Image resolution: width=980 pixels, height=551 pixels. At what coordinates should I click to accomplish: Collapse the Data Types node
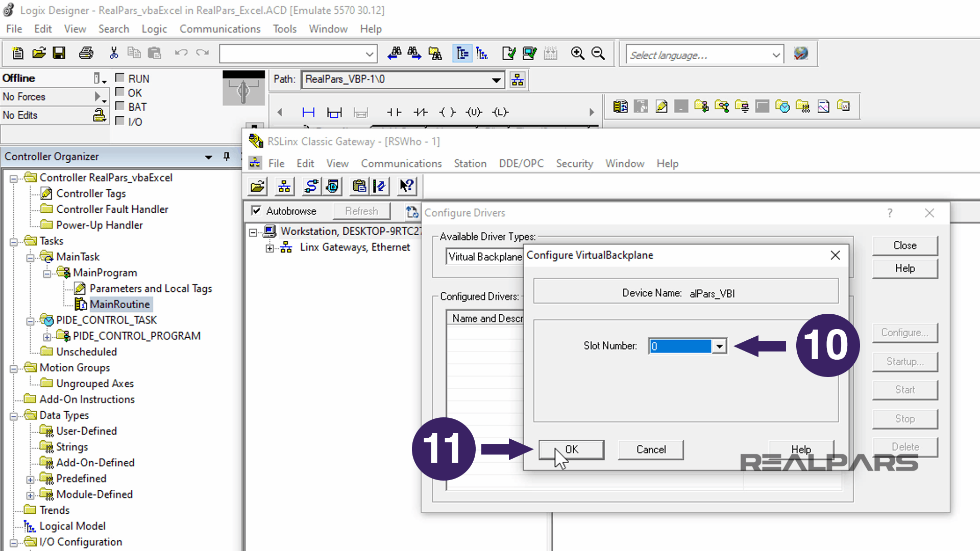14,416
